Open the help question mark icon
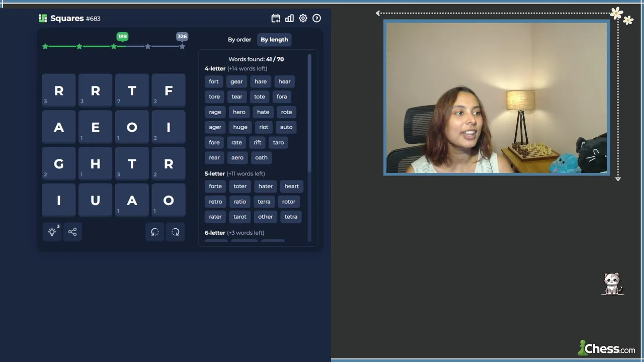Screen dimensions: 644x362 316,18
